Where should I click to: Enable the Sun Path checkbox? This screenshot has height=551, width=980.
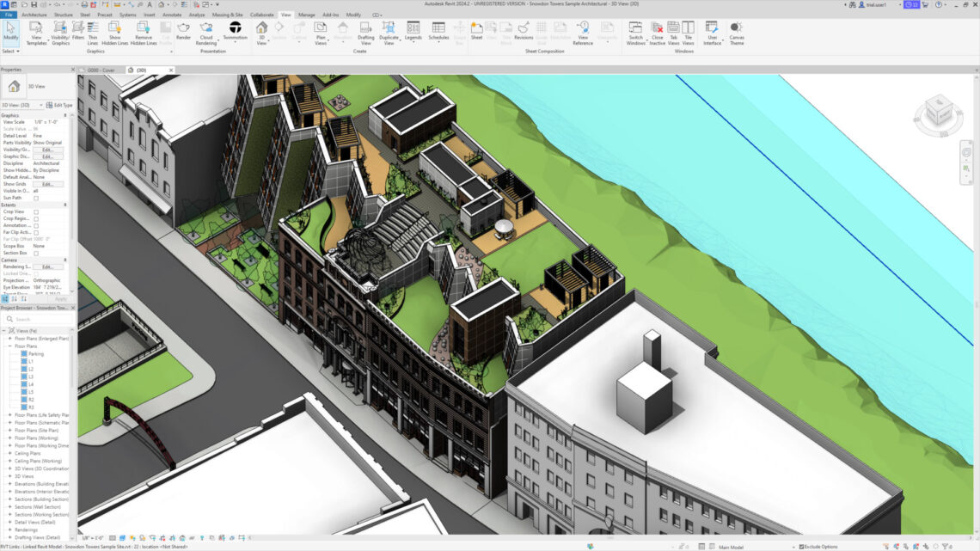(37, 198)
